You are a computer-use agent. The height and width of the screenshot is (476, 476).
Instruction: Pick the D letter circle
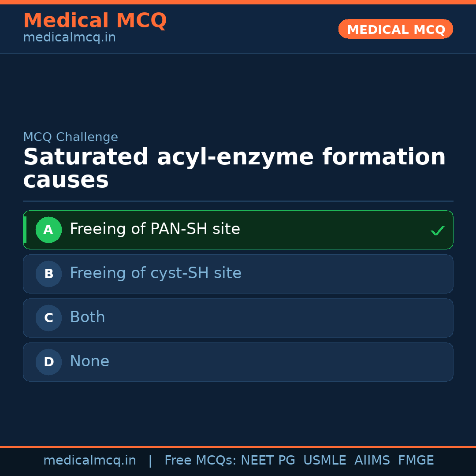48,362
